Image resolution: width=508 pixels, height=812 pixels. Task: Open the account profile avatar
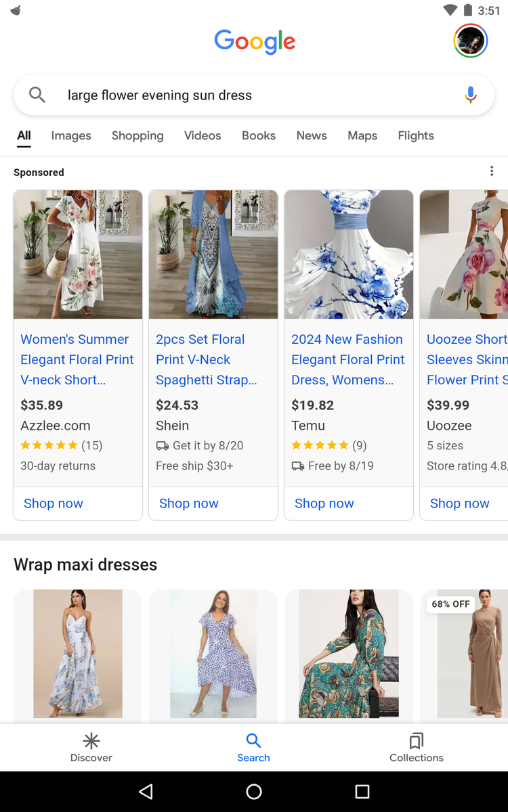click(x=470, y=41)
